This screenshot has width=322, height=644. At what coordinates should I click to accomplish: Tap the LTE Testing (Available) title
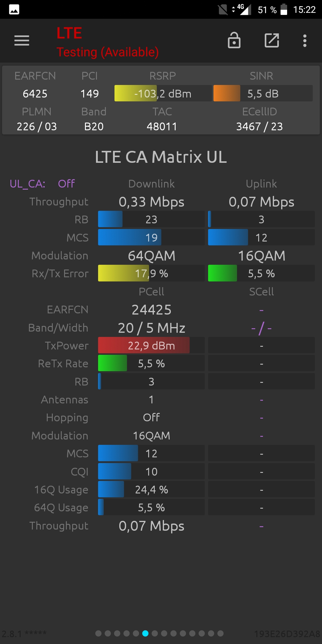108,42
